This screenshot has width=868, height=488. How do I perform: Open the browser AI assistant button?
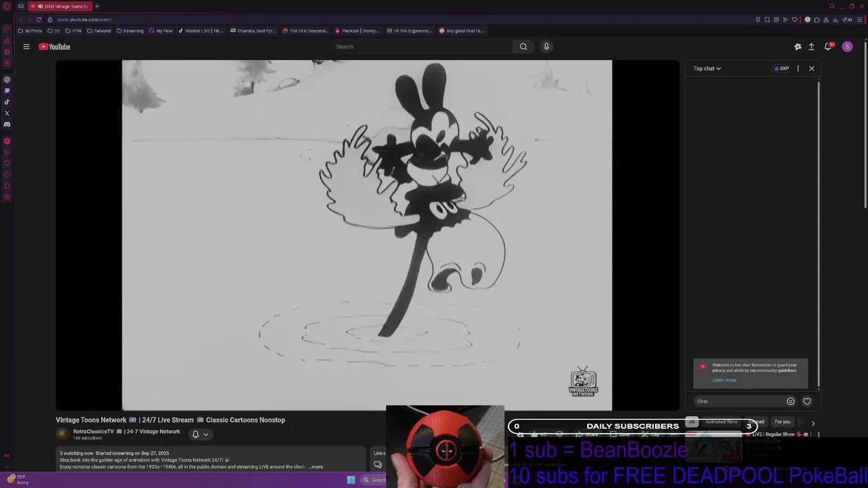(x=847, y=20)
